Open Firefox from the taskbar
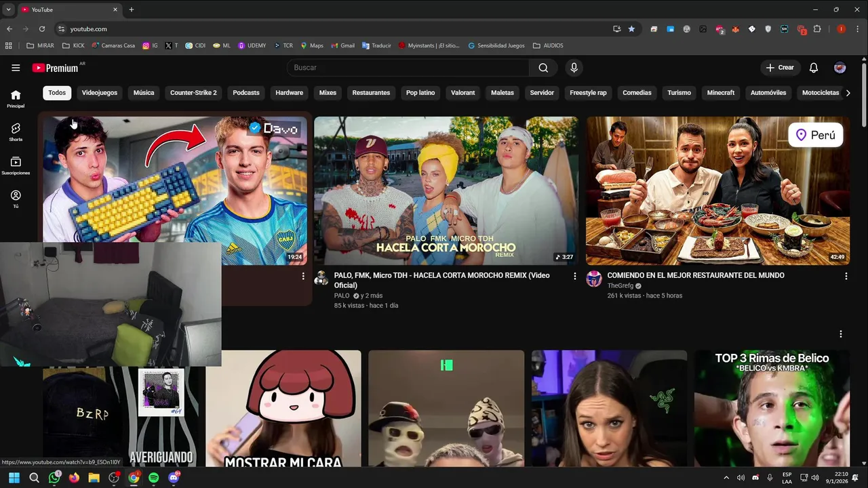Image resolution: width=868 pixels, height=488 pixels. [74, 478]
